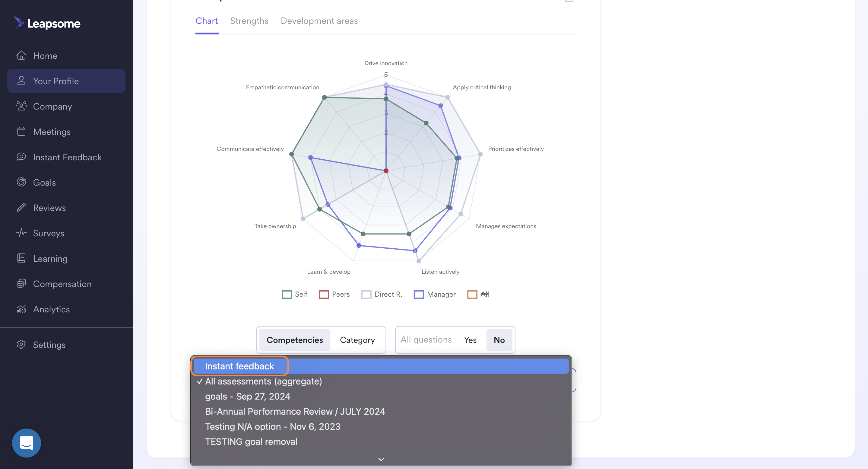Click the Home house icon
The image size is (868, 469).
click(x=21, y=55)
